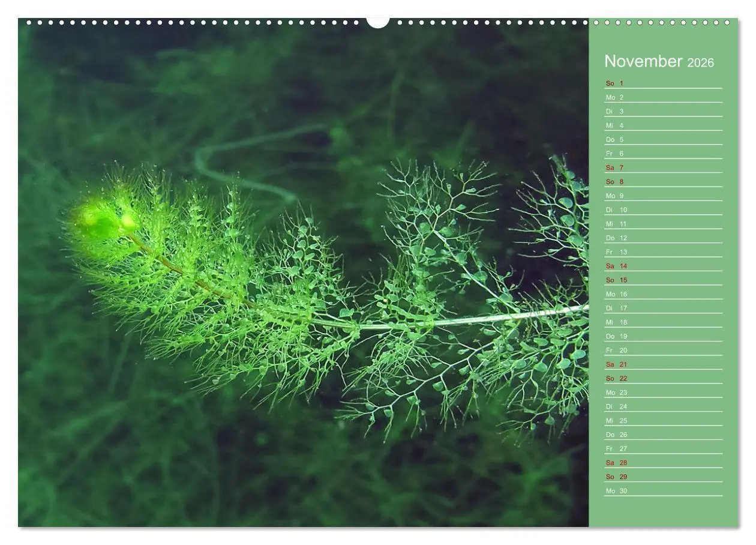756x545 pixels.
Task: Select the date row Do 5
Action: point(663,140)
